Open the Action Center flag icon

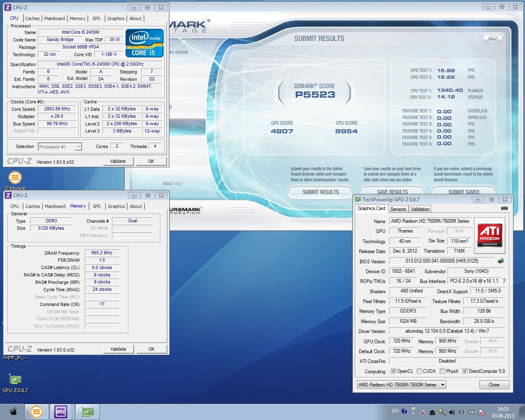coord(482,412)
